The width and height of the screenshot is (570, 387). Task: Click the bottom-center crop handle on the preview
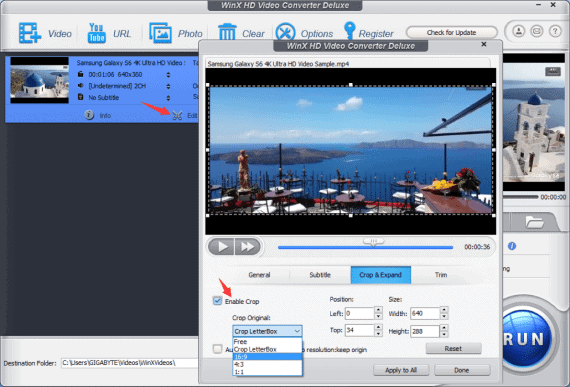pyautogui.click(x=351, y=215)
